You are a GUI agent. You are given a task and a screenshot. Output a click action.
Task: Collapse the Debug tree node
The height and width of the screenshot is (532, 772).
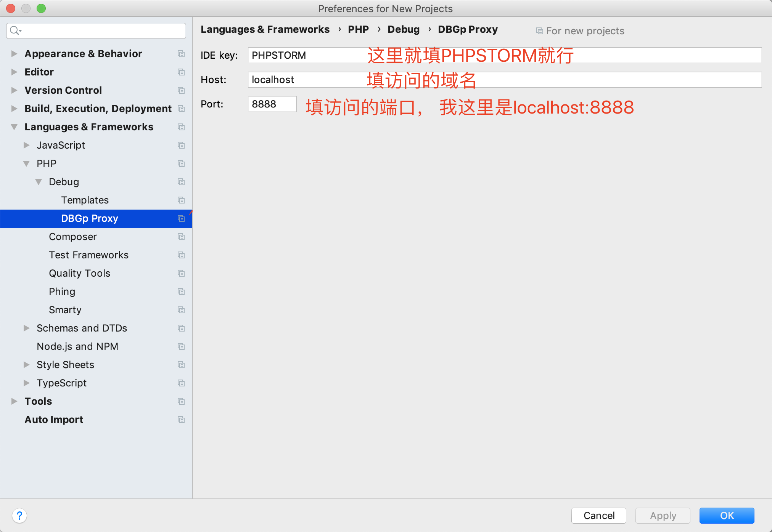(39, 182)
